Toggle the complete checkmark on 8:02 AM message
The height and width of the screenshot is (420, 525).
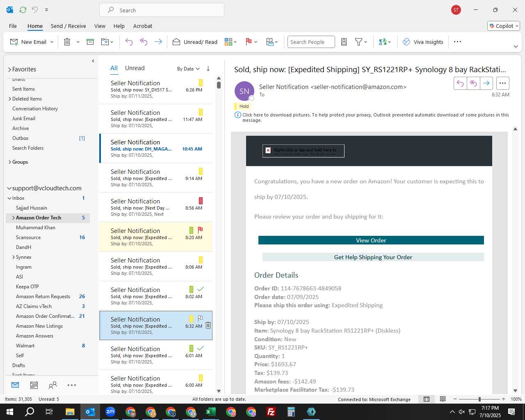(x=201, y=289)
